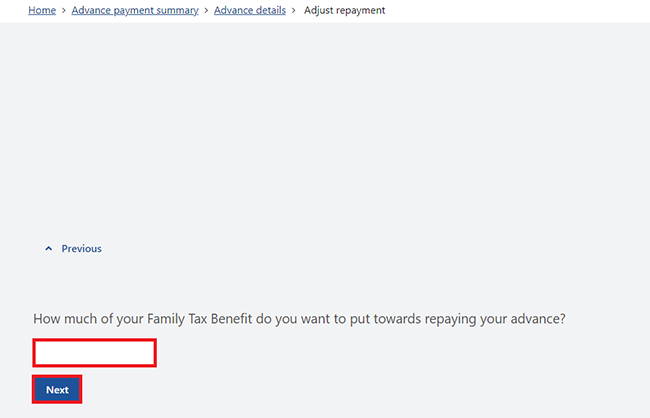Jump to the Advance payment summary page
This screenshot has width=650, height=418.
point(135,10)
